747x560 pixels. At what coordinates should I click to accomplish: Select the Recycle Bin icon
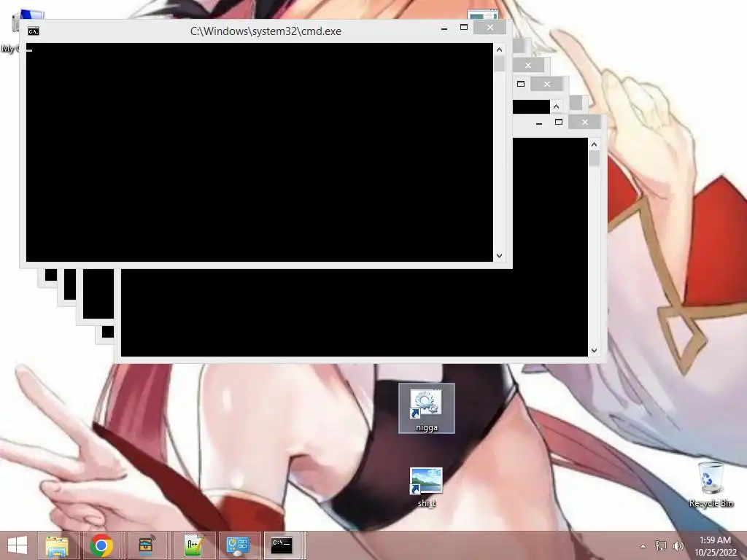711,484
